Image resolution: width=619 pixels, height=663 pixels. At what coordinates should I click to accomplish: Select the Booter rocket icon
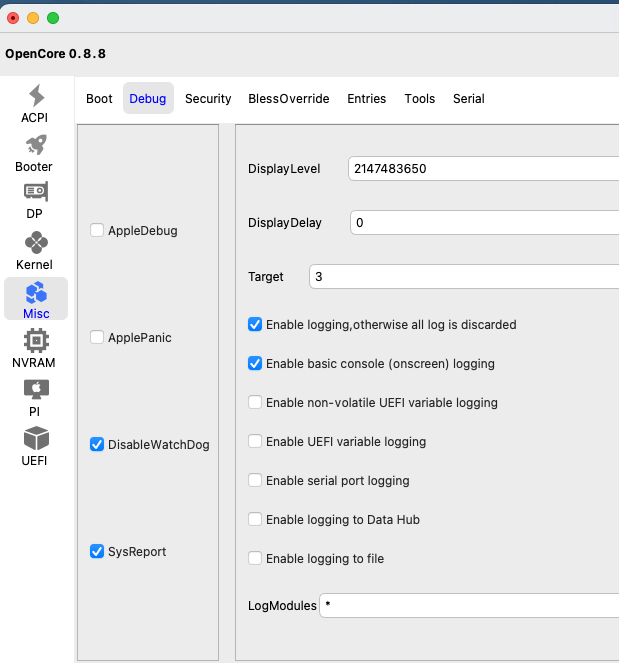36,153
